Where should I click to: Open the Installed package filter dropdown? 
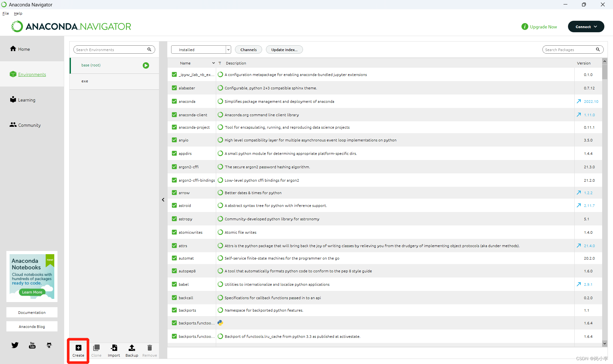201,50
